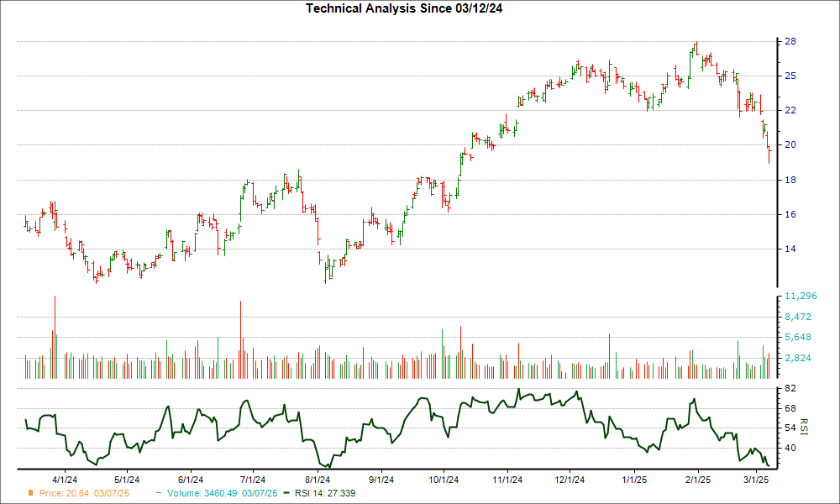Click the 10/1/24 date label

pyautogui.click(x=444, y=480)
